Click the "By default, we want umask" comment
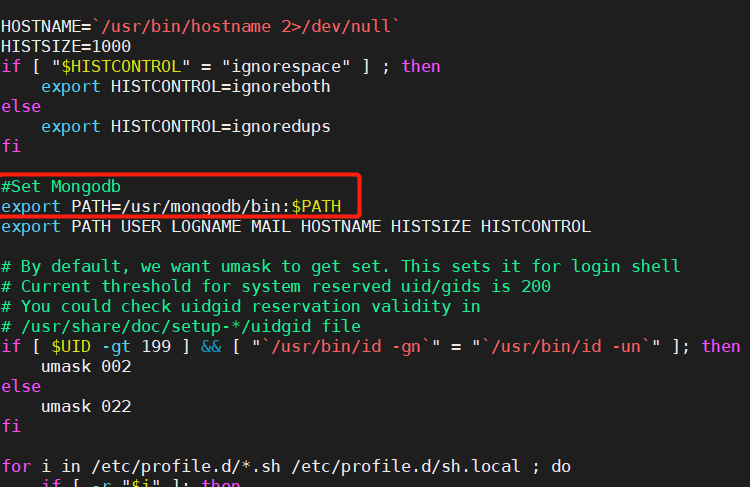 click(x=341, y=266)
